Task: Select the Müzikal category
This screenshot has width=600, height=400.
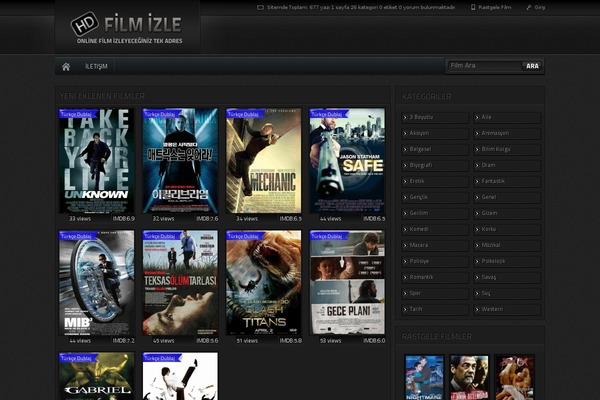Action: point(507,245)
